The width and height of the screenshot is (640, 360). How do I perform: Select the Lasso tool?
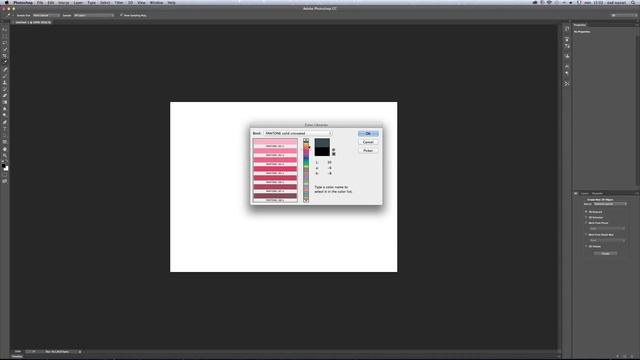click(x=5, y=43)
